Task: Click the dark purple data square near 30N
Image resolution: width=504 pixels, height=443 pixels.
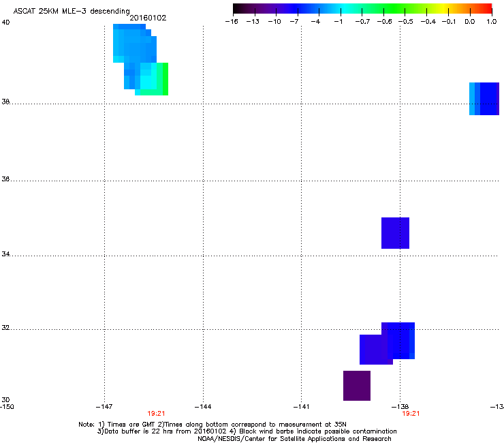Action: click(x=357, y=386)
